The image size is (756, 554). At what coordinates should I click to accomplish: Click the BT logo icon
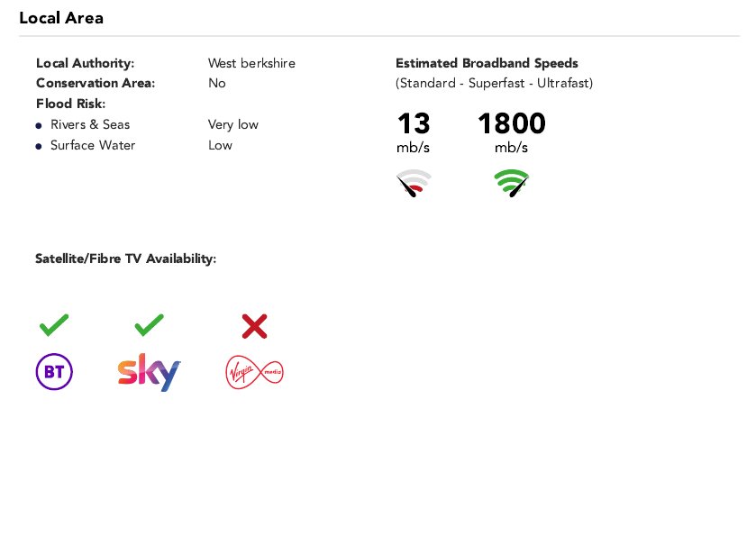coord(54,372)
